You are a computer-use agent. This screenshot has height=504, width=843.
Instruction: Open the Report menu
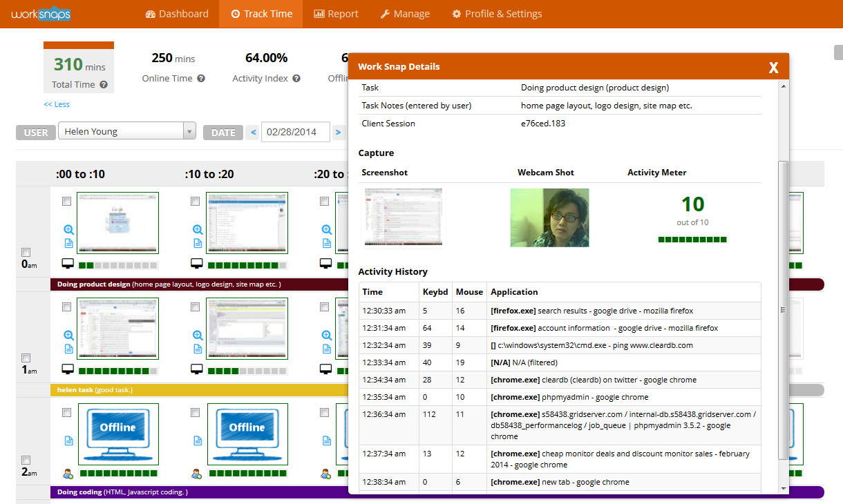coord(336,14)
